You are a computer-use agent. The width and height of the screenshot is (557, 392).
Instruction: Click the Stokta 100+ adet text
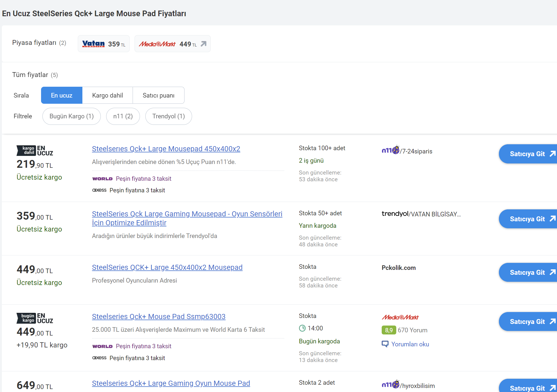[x=322, y=148]
